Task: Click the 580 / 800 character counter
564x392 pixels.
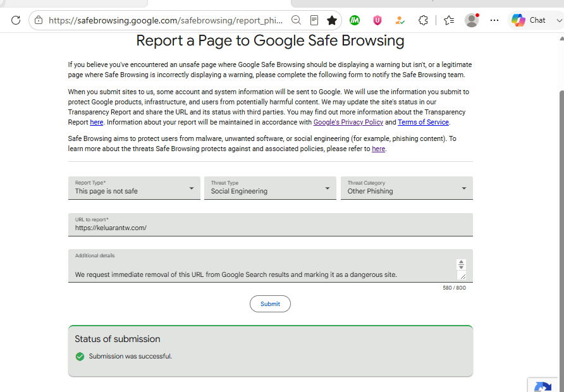Action: (x=454, y=288)
